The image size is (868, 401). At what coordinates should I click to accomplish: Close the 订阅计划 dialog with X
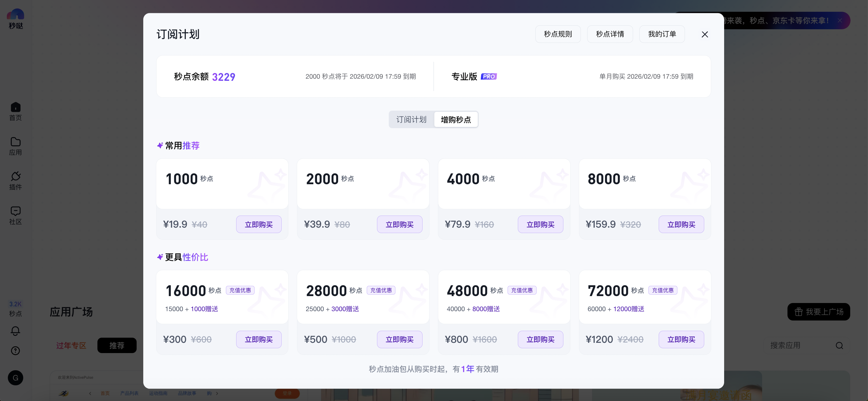[705, 34]
